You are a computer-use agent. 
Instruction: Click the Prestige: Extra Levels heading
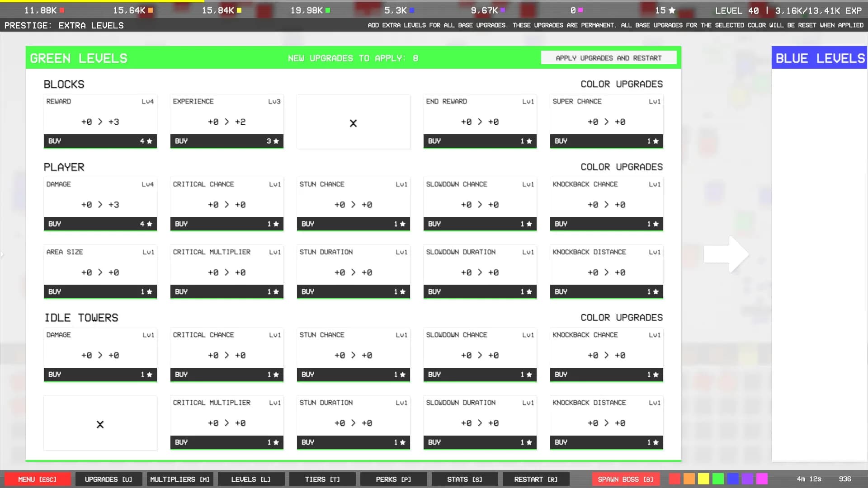click(64, 25)
